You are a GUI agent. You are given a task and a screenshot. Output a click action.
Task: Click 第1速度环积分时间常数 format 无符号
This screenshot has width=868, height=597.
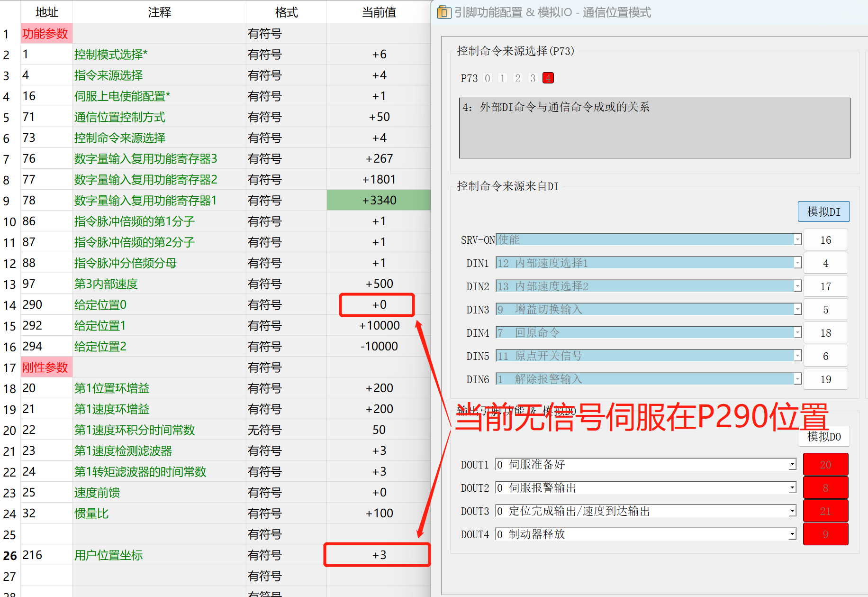(x=286, y=430)
